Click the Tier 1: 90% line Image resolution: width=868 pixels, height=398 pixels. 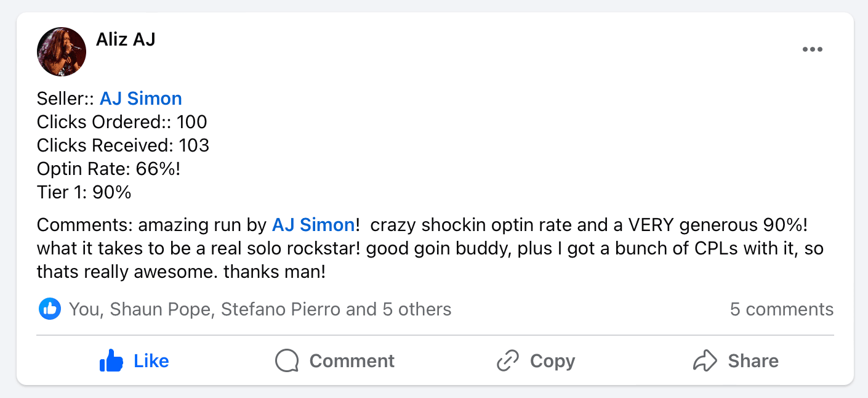[84, 192]
